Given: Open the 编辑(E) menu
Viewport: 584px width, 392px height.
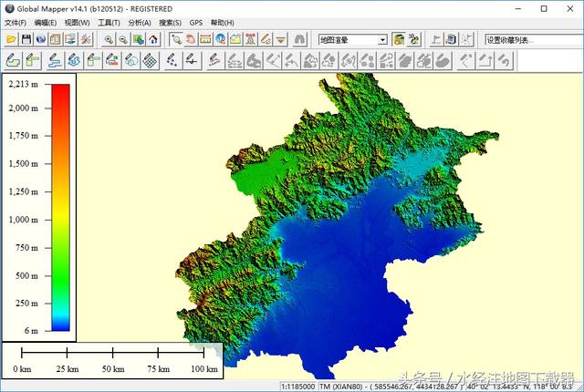Looking at the screenshot, I should point(45,23).
